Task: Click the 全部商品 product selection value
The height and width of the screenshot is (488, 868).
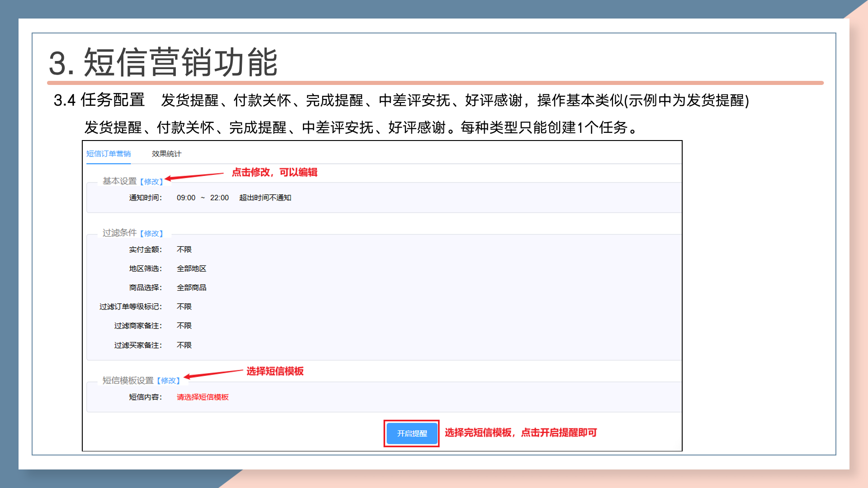Action: (191, 287)
